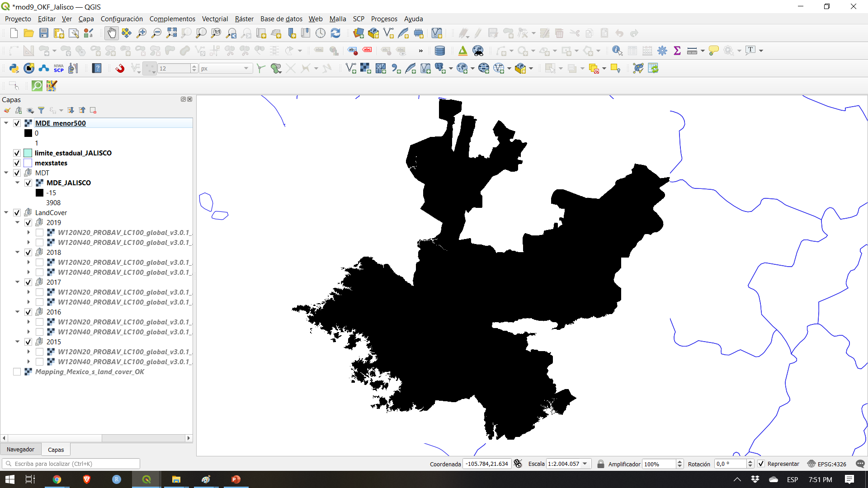Collapse the MDE_menor500 layer legend

[x=6, y=123]
